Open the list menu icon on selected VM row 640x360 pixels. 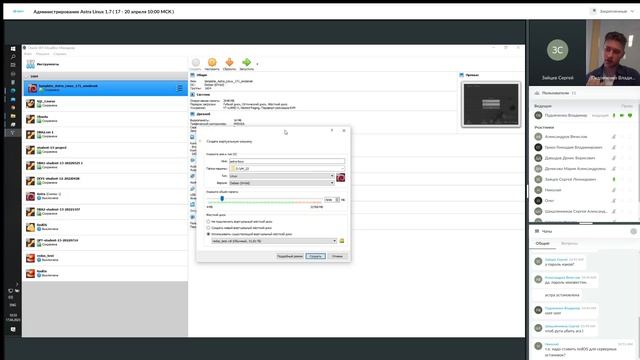click(179, 88)
